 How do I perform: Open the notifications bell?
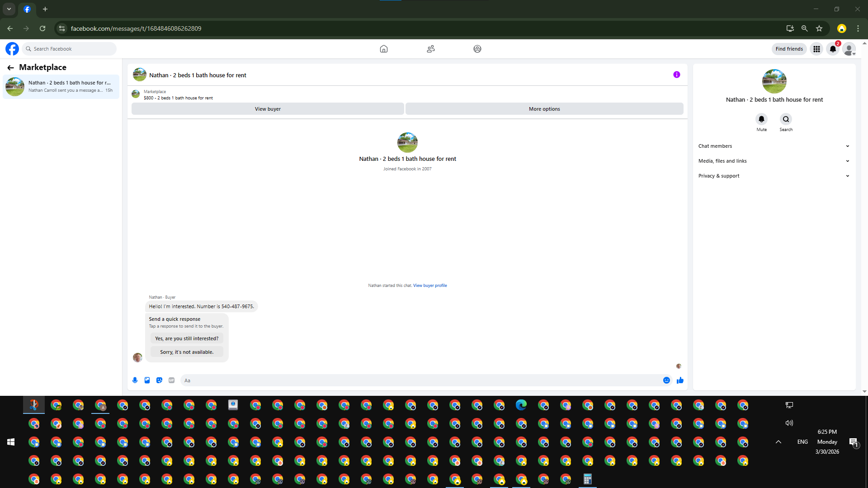[x=833, y=49]
